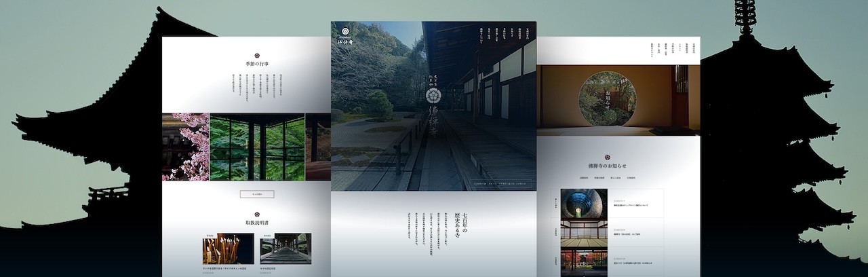Click the first category tab under 佛禅寺のお知らせ
868x277 pixels.
pyautogui.click(x=584, y=178)
